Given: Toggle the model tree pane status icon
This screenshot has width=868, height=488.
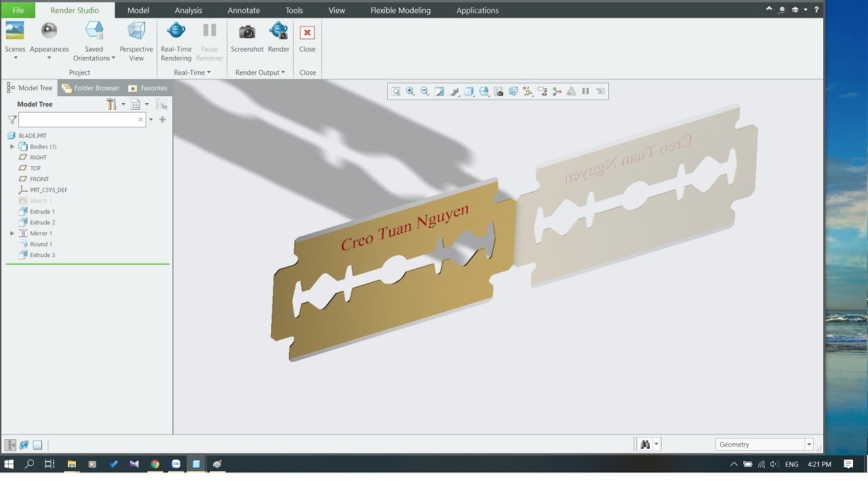Looking at the screenshot, I should pos(11,445).
